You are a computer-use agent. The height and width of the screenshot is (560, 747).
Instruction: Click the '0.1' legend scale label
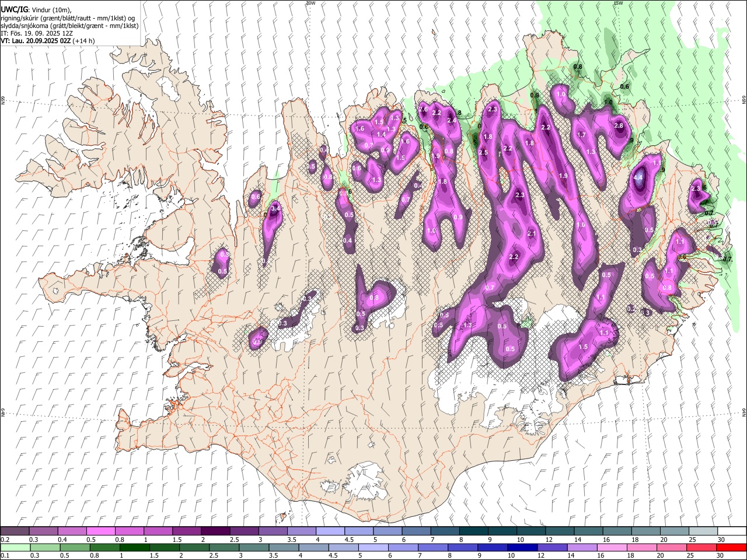(x=5, y=556)
